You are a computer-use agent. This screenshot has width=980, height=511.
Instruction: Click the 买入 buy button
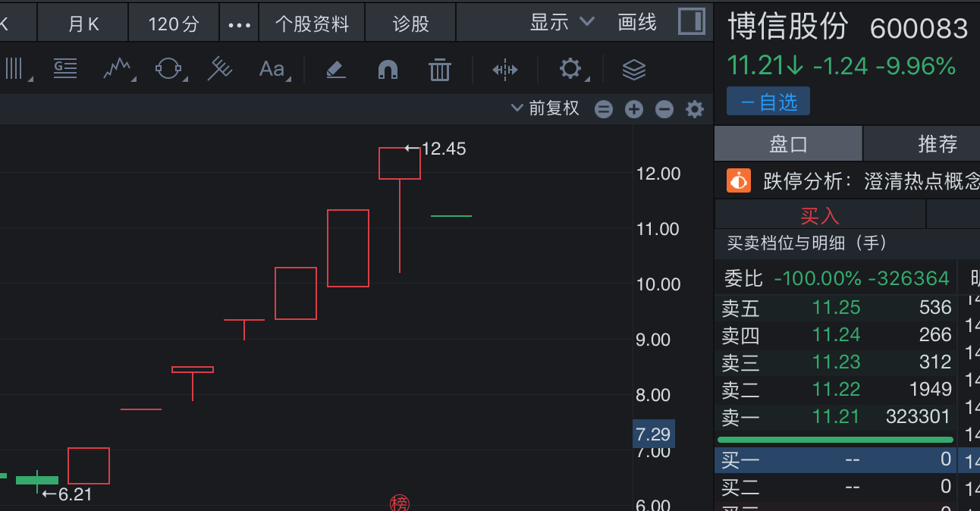[x=819, y=216]
